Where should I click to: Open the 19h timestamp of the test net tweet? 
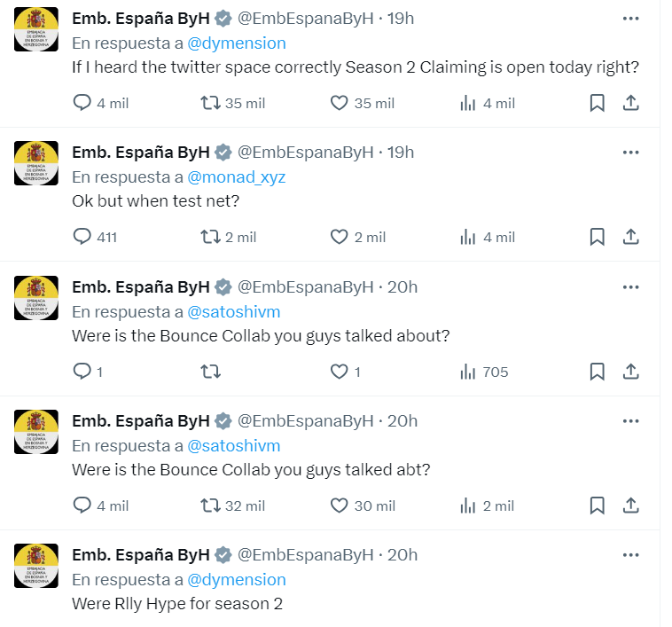click(x=401, y=153)
